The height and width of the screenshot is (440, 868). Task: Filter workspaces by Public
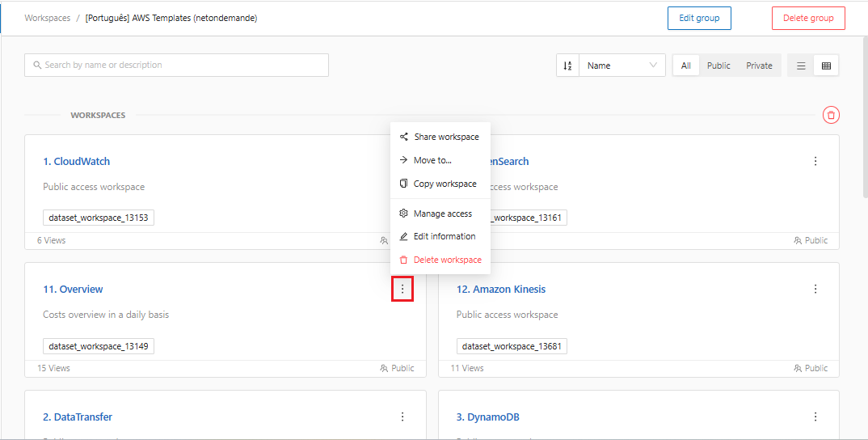[718, 66]
